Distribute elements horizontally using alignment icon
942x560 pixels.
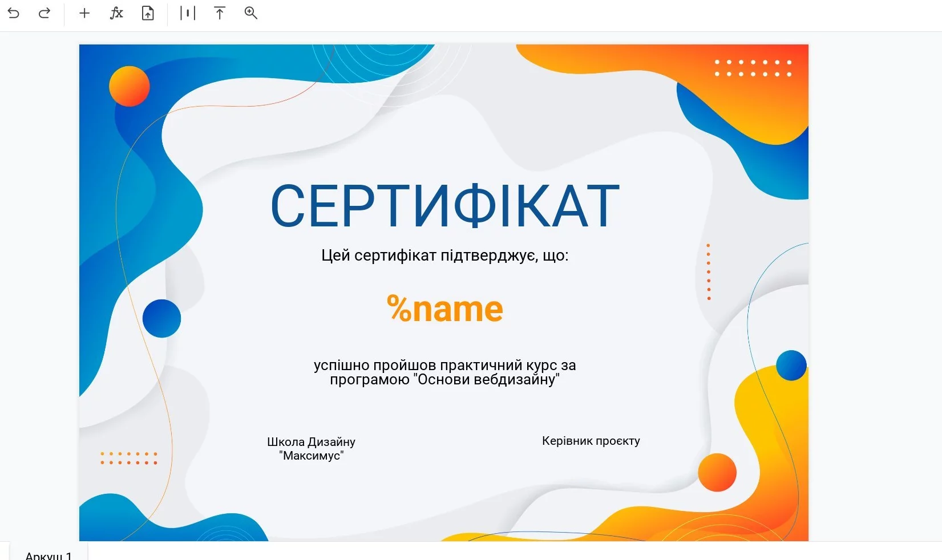pos(188,13)
